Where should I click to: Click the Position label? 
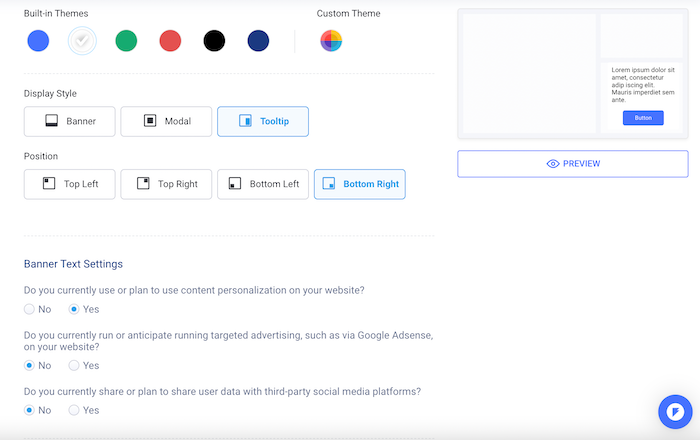pyautogui.click(x=41, y=156)
